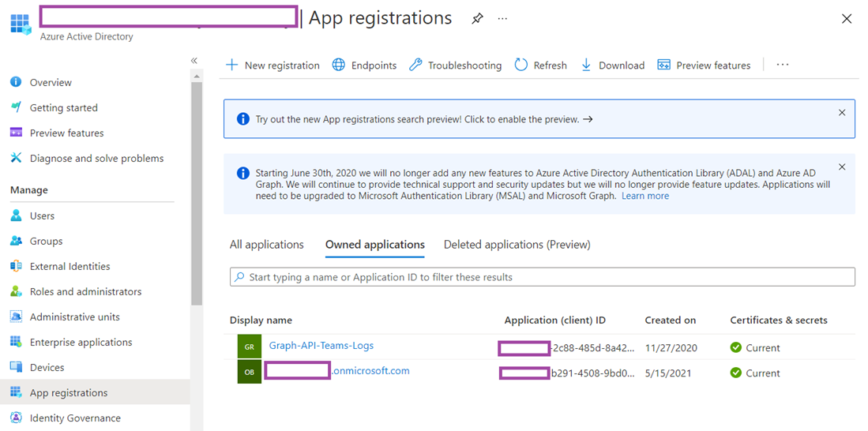Screen dimensions: 868x431
Task: Click the Refresh circular arrow icon
Action: 521,65
